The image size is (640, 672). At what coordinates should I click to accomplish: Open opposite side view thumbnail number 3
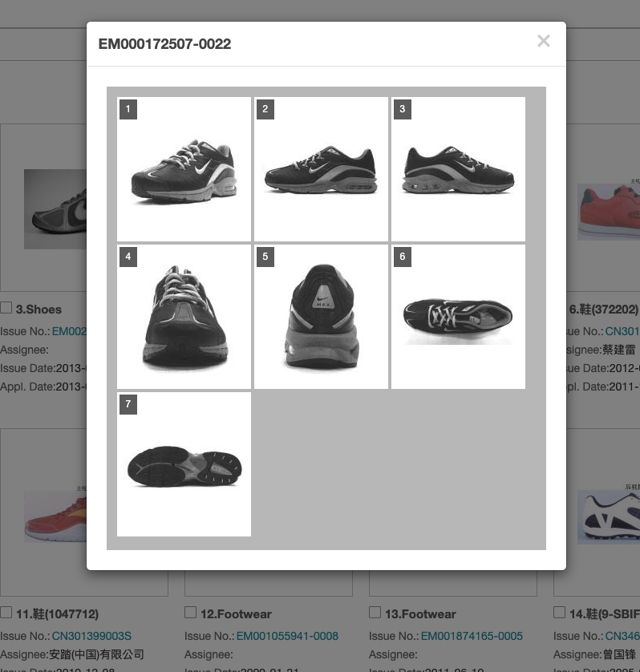(x=458, y=169)
